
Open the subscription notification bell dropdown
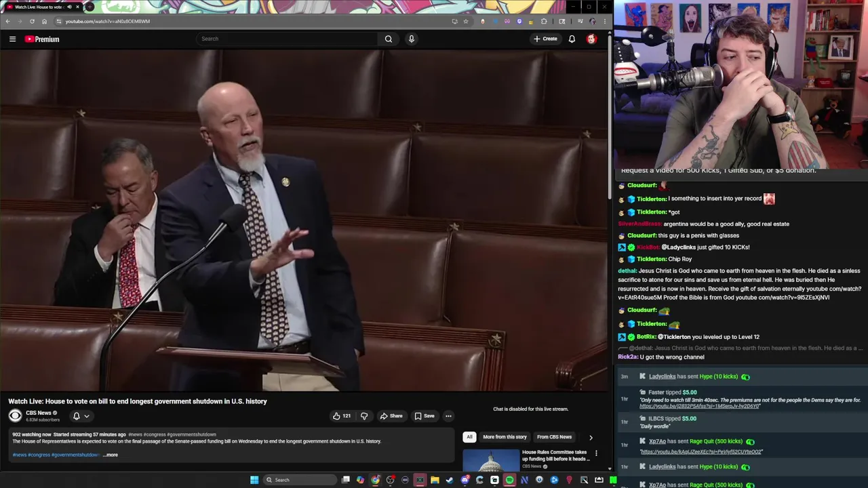tap(81, 416)
